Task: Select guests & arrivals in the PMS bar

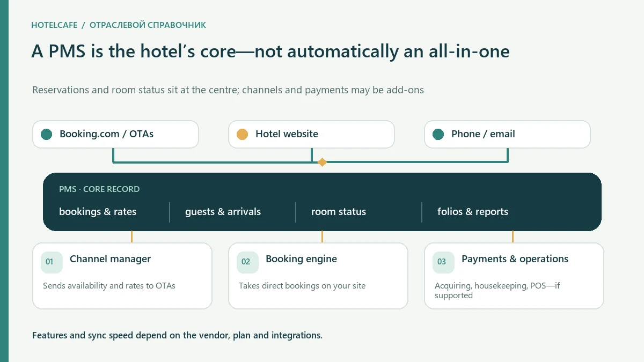Action: coord(223,212)
